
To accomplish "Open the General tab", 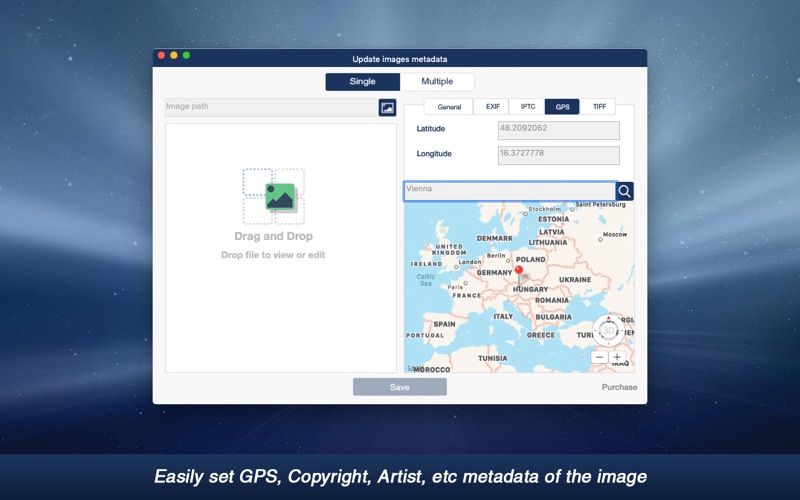I will point(449,107).
